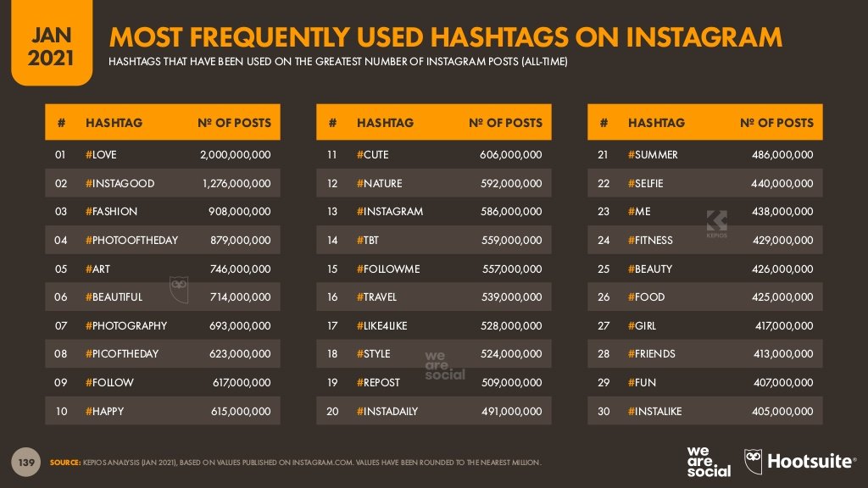The width and height of the screenshot is (868, 488).
Task: Select the #INSTALIKE row ranked 30
Action: (x=704, y=411)
